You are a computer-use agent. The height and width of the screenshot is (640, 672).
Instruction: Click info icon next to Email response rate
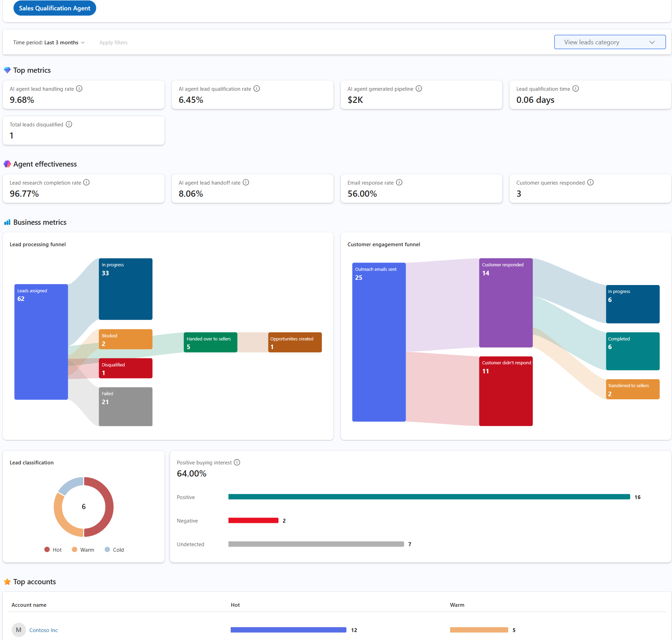[x=399, y=182]
